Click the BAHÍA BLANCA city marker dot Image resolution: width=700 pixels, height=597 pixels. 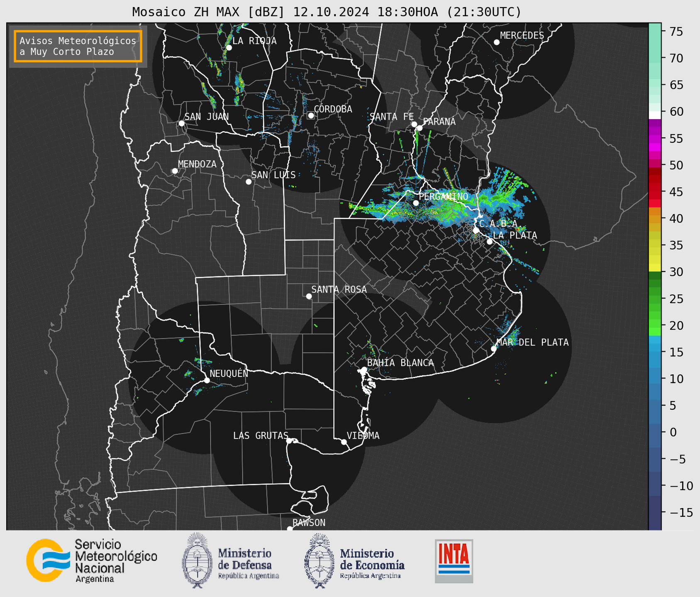364,369
